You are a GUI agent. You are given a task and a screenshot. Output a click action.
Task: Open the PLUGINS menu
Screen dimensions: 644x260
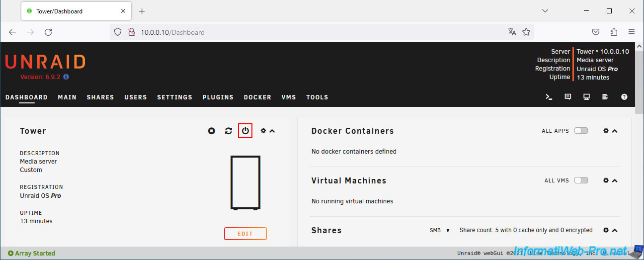[218, 97]
